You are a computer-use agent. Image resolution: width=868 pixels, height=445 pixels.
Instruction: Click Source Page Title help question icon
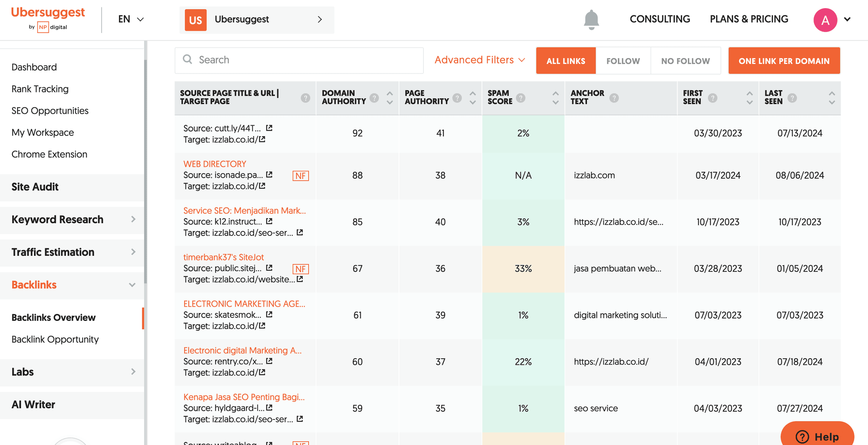(x=305, y=98)
